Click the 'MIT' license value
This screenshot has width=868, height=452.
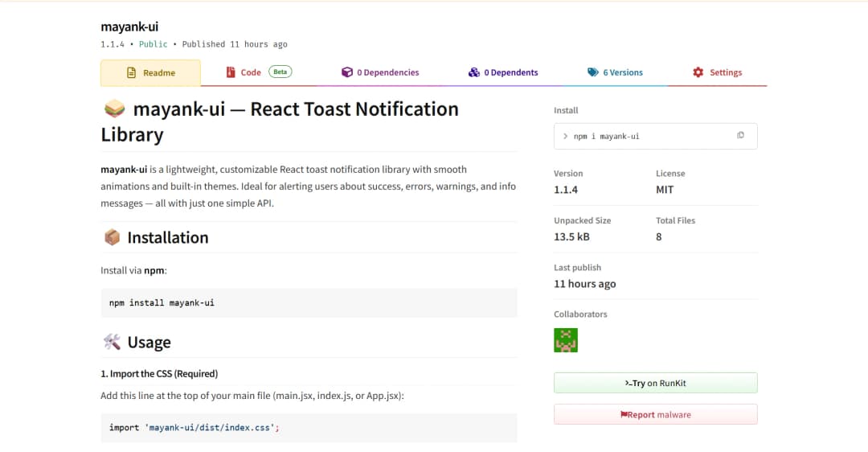tap(665, 190)
